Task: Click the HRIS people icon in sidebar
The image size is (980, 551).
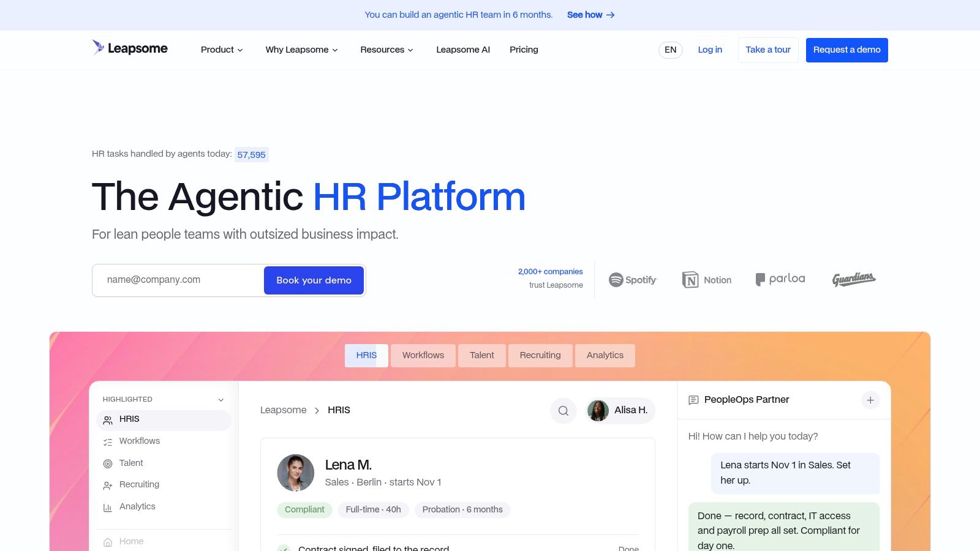Action: pyautogui.click(x=108, y=420)
